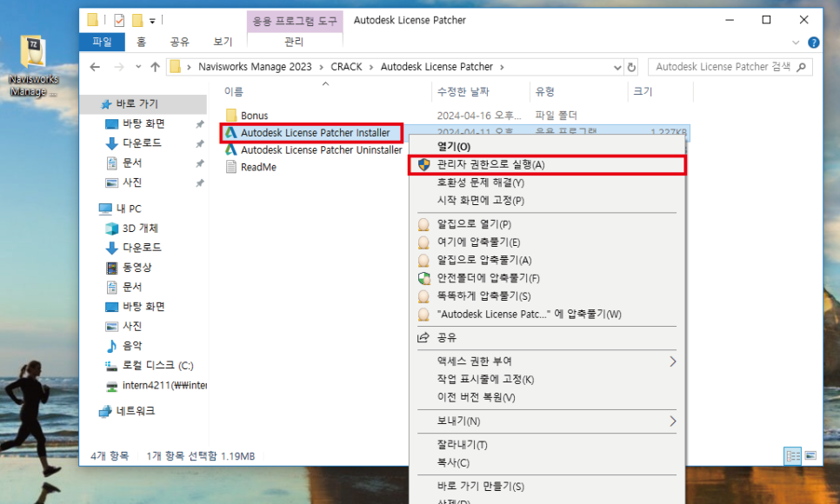Choose 알집으로 압축풀기(A) from context menu
The image size is (840, 504).
pos(547,261)
